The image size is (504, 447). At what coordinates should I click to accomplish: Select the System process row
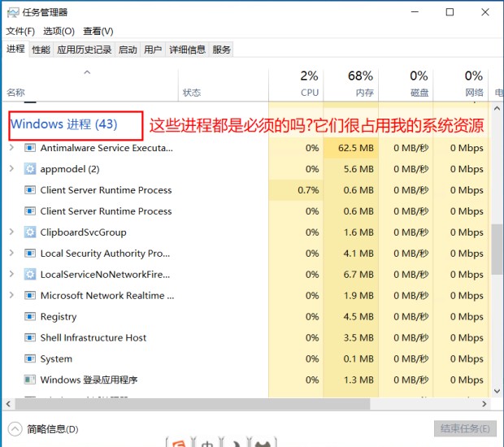pyautogui.click(x=245, y=358)
